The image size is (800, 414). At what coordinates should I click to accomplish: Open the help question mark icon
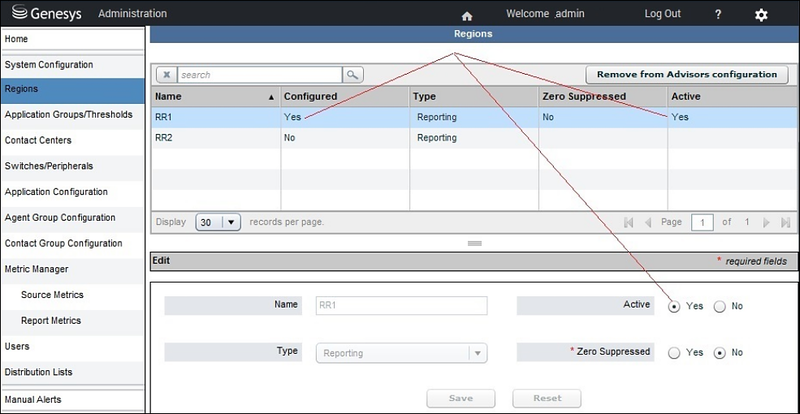point(718,15)
